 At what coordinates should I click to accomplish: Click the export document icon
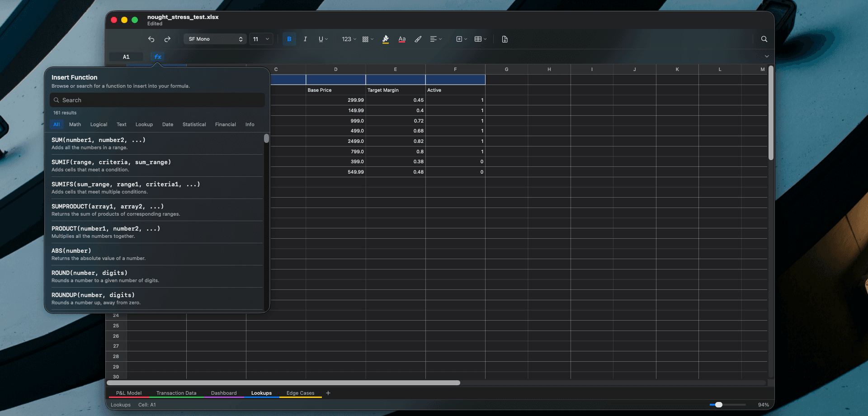505,39
